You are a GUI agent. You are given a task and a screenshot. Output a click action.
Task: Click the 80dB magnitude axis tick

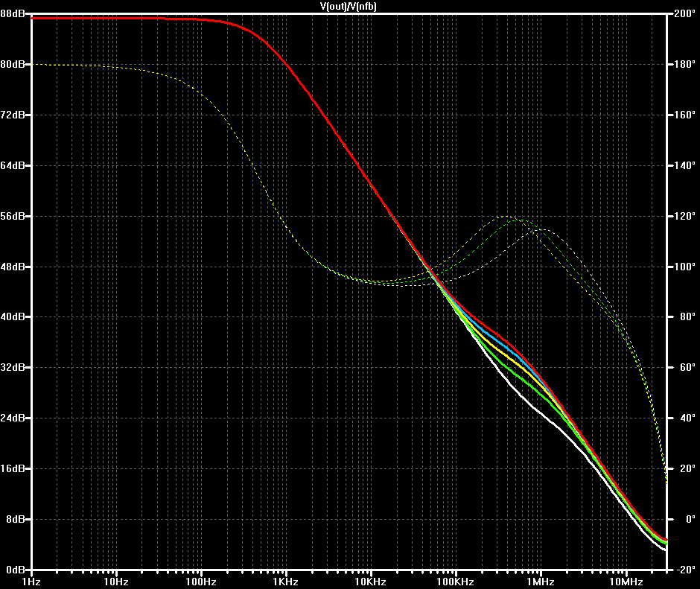pyautogui.click(x=13, y=64)
